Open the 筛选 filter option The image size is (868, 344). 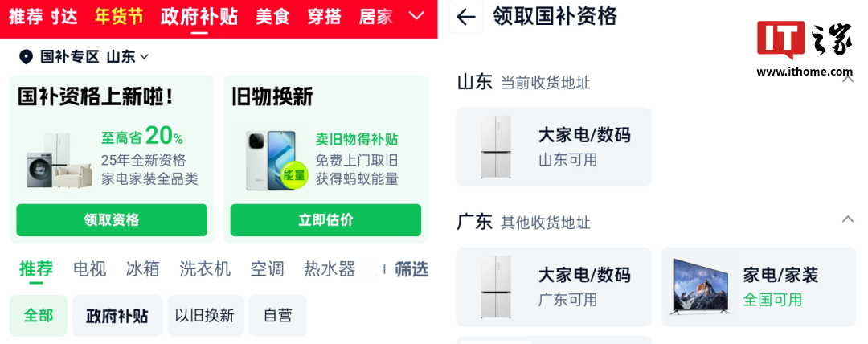[411, 269]
